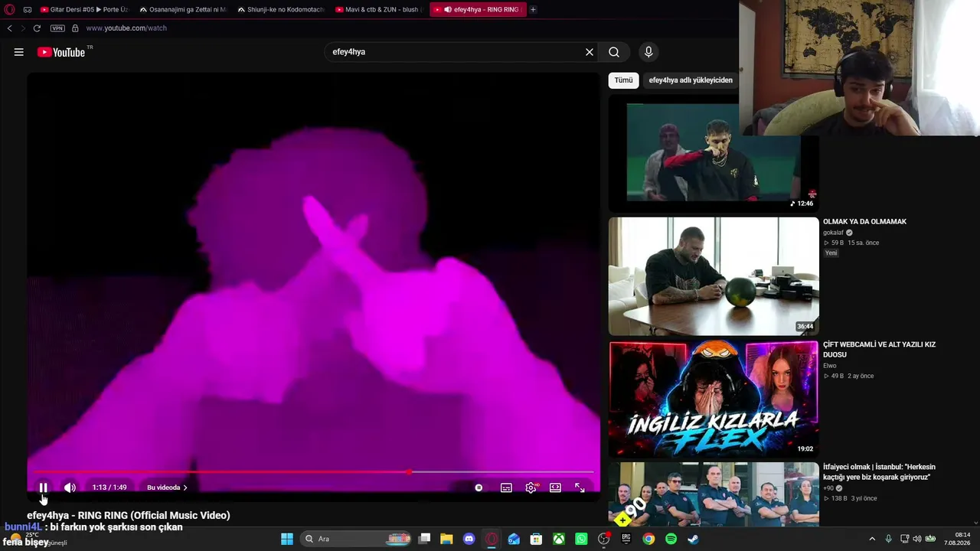Click the Opera GX taskbar icon
Screen dimensions: 980x551
click(x=492, y=539)
